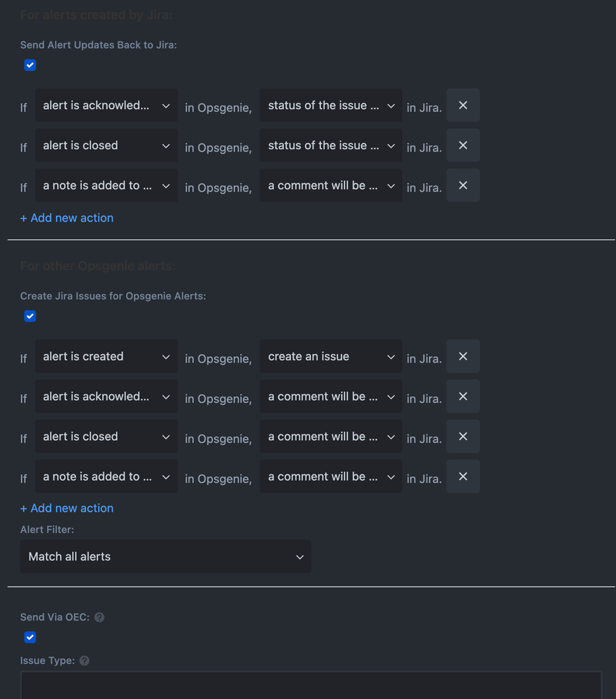Viewport: 616px width, 699px height.
Task: Click Add new action above Alert Filter
Action: coord(67,508)
